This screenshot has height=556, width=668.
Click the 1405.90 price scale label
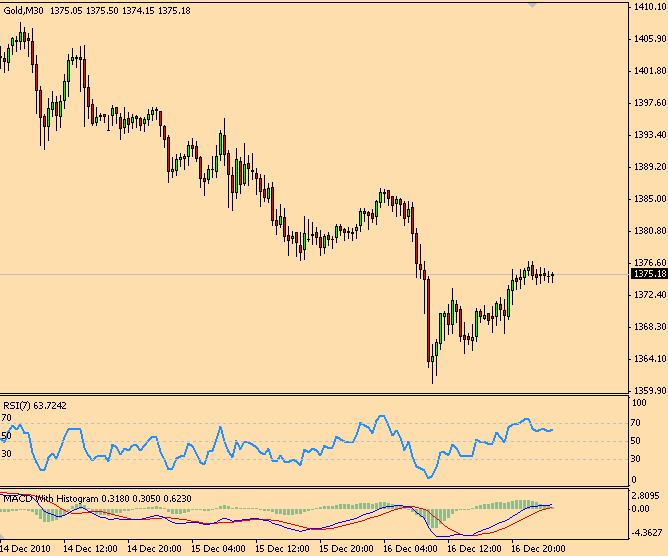tap(650, 39)
